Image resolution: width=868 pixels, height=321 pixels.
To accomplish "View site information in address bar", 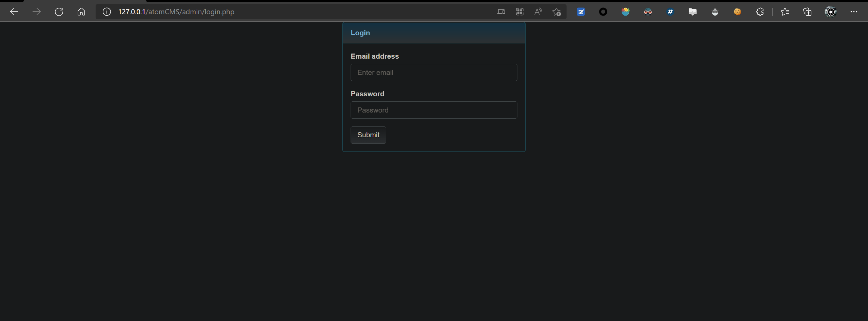I will coord(107,12).
